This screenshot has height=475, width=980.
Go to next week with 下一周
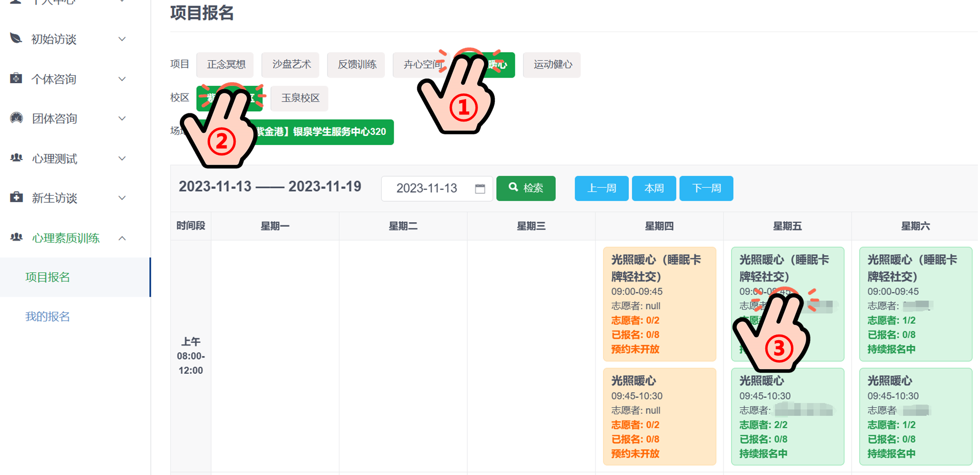pos(706,188)
